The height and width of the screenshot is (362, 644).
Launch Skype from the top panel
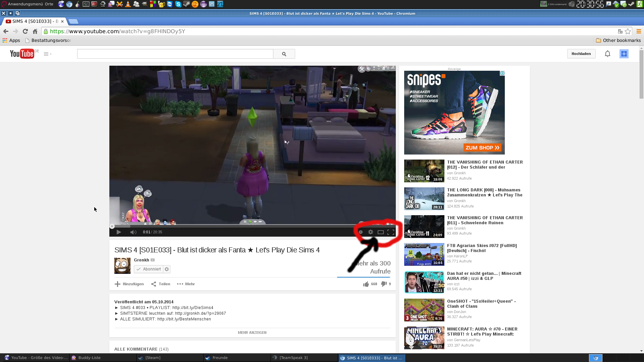[178, 4]
